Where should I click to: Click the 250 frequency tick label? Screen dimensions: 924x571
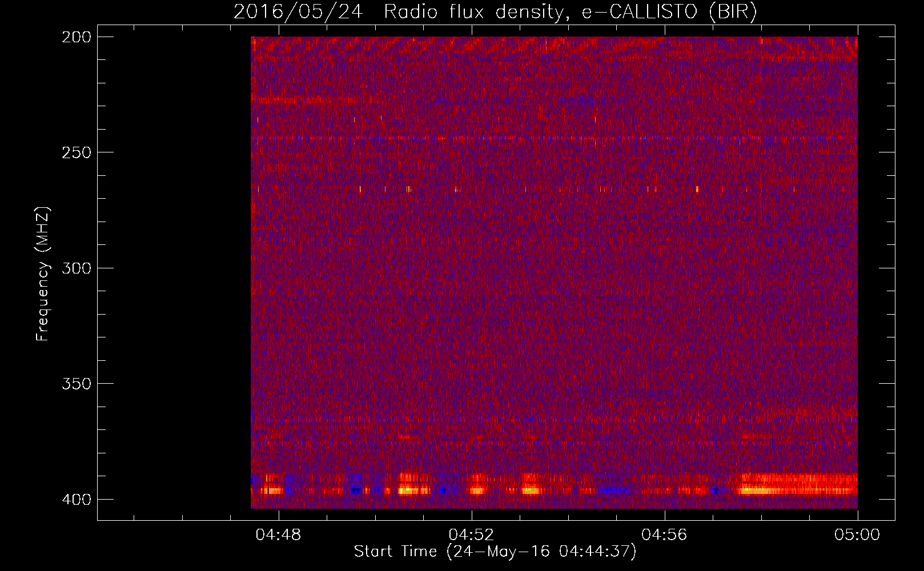tap(77, 152)
